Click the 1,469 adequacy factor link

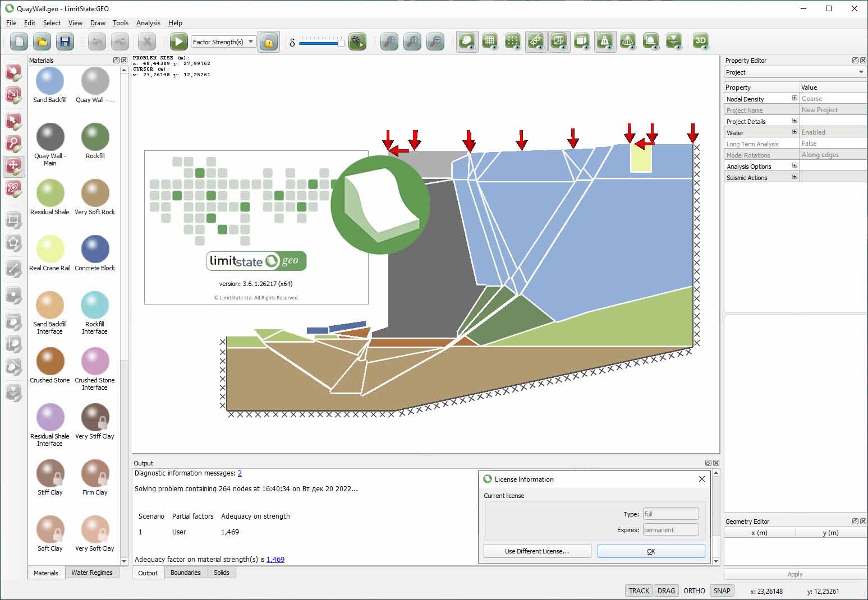(275, 559)
